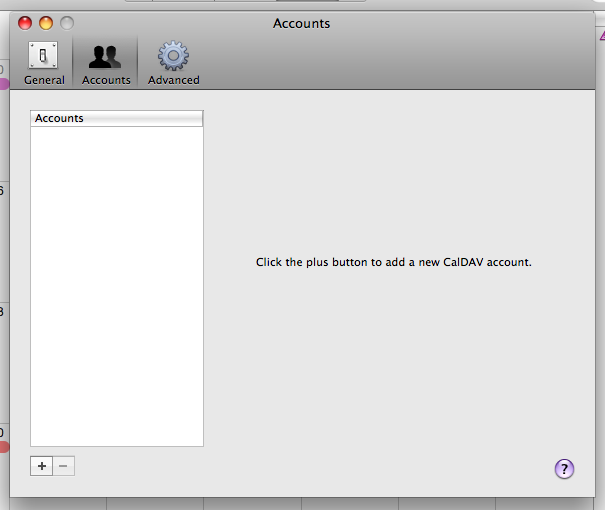605x510 pixels.
Task: Click the General tab label text
Action: 44,80
